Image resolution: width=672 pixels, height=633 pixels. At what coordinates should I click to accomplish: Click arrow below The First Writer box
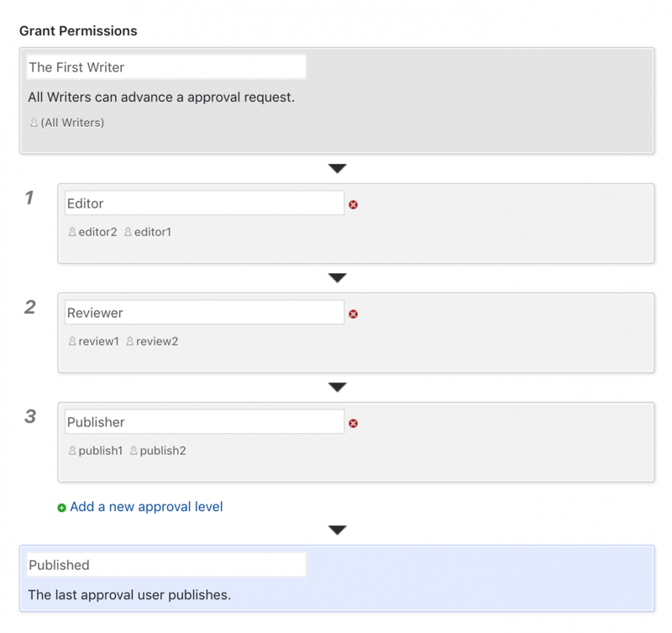point(337,169)
